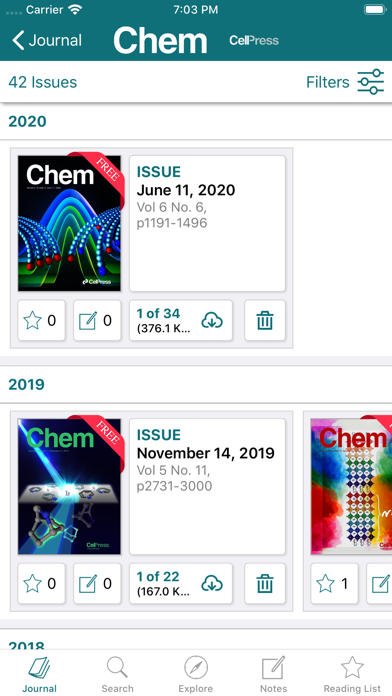Delete the November 14, 2019 issue download
The image size is (392, 696).
point(265,584)
